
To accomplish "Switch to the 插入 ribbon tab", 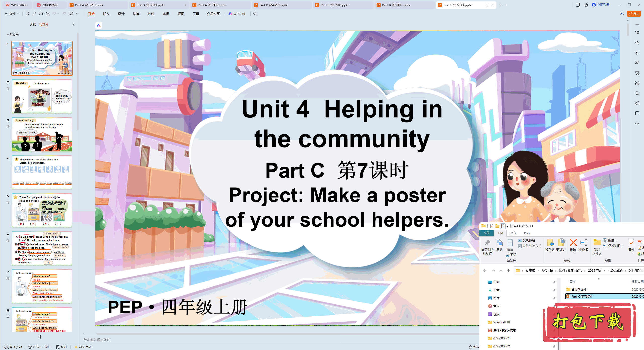I will pos(106,14).
